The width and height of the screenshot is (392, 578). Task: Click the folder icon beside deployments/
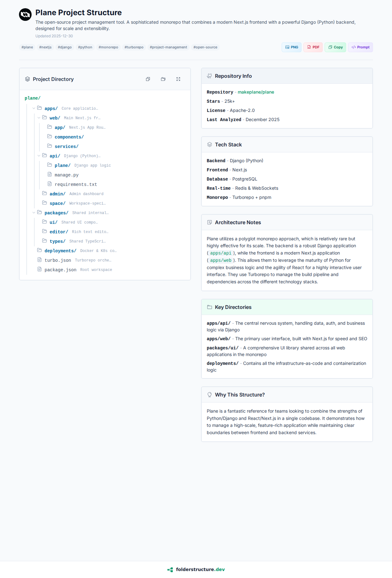[x=40, y=250]
